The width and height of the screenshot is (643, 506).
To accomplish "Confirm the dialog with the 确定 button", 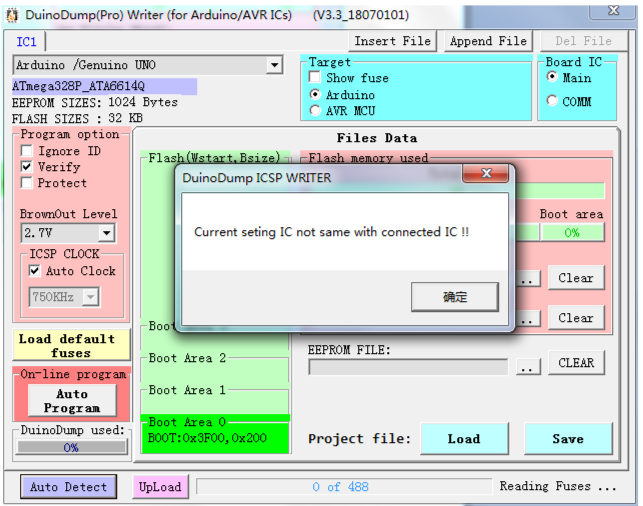I will [455, 296].
